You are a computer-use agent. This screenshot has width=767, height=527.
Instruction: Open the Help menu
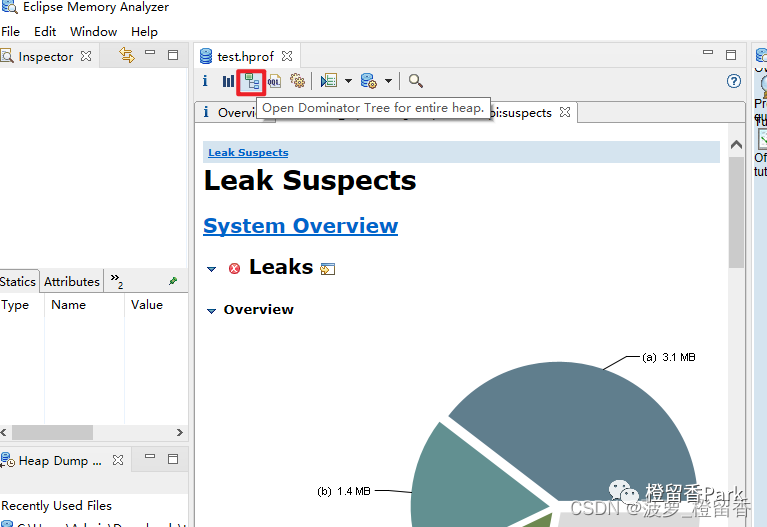[x=144, y=32]
